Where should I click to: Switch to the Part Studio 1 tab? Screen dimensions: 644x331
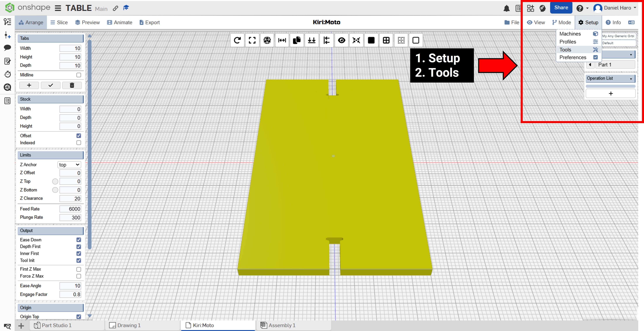57,325
